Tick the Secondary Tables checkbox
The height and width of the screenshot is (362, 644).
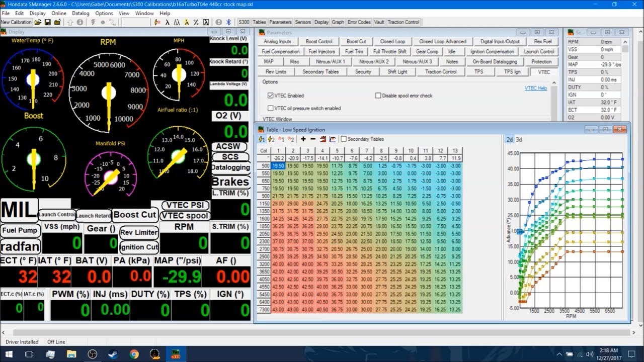(344, 139)
